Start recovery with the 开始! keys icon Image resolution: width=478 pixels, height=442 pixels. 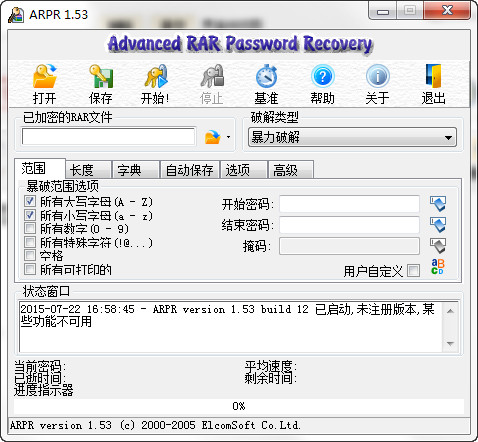[156, 76]
